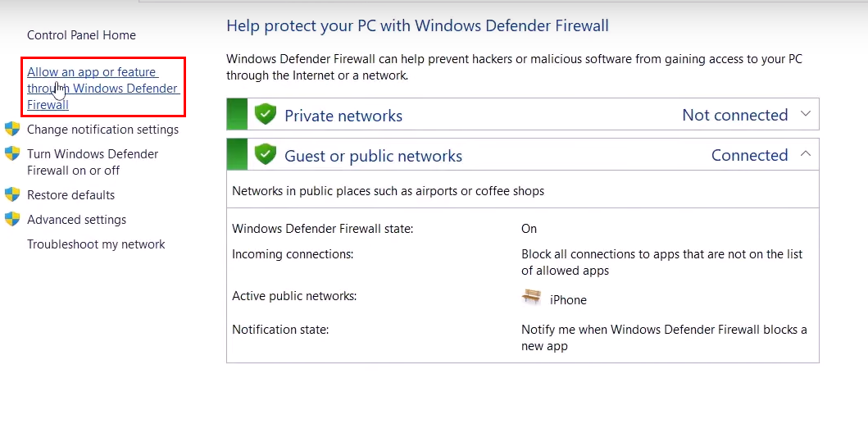Click the green shield icon for Guest or public networks
Viewport: 868px width, 433px height.
coord(266,154)
